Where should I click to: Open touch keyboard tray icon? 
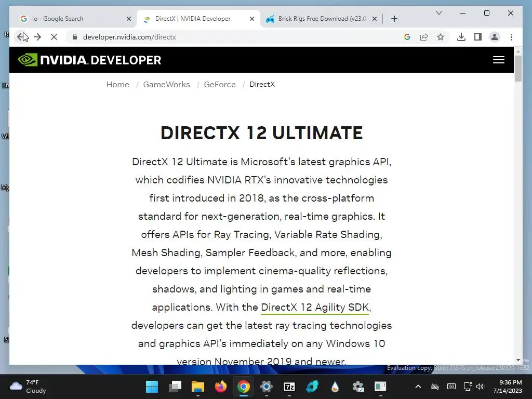(451, 387)
